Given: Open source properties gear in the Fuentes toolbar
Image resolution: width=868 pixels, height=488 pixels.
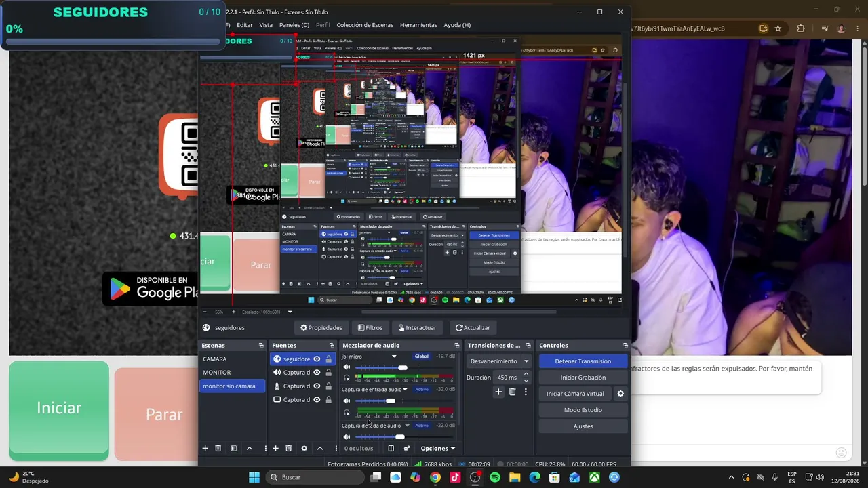Looking at the screenshot, I should point(304,448).
